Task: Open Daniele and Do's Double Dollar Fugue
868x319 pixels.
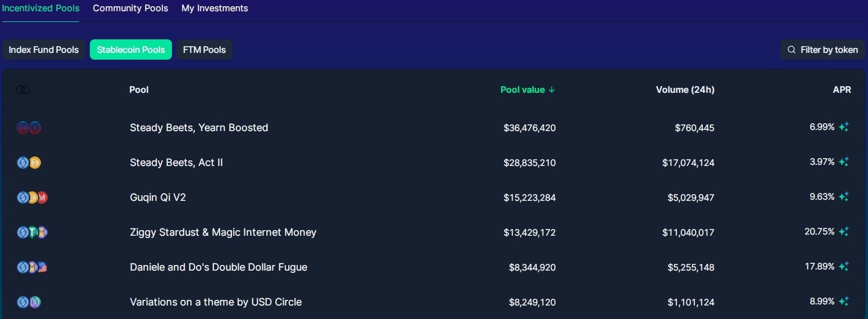Action: 219,267
